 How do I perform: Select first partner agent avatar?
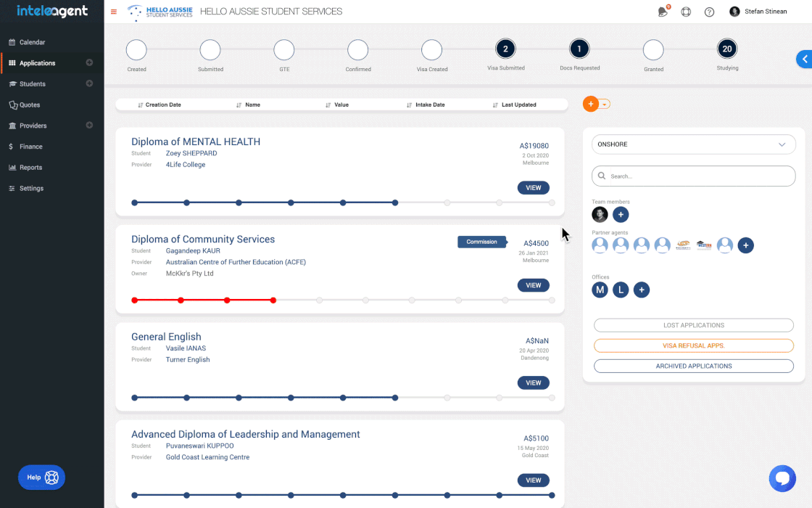(600, 245)
